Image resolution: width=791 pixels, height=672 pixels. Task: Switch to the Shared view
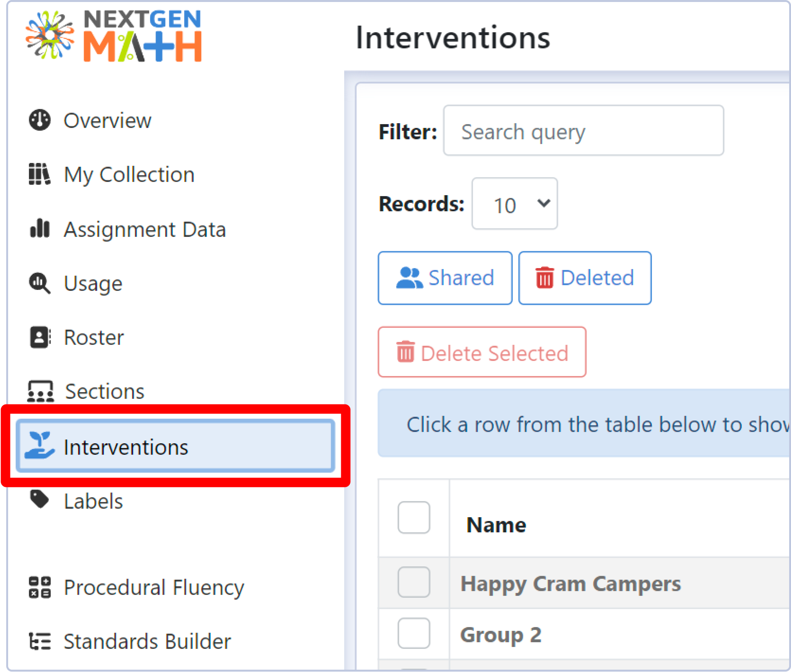tap(444, 278)
